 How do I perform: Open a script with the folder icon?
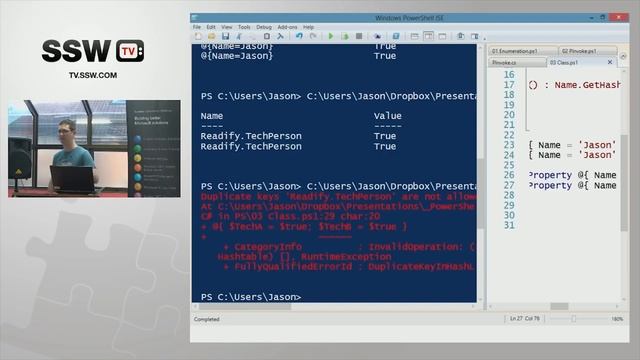(x=211, y=36)
